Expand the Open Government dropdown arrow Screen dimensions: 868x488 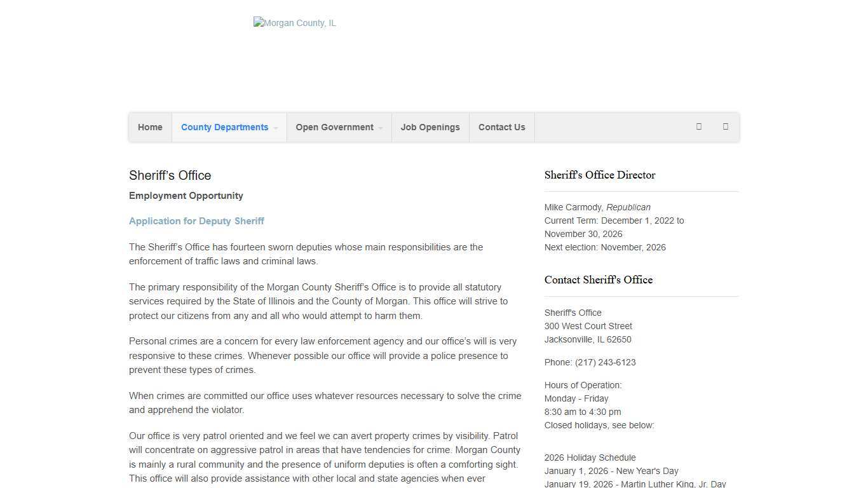381,128
